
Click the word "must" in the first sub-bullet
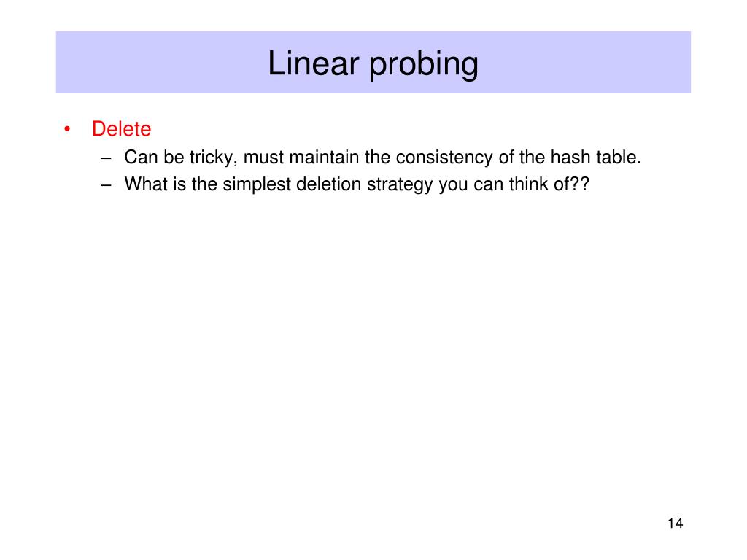[263, 157]
